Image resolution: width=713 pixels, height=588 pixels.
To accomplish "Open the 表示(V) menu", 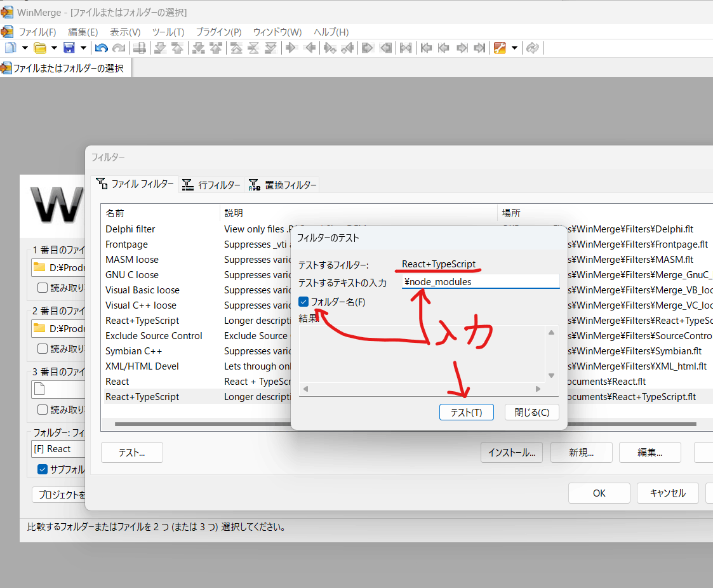I will pos(125,32).
